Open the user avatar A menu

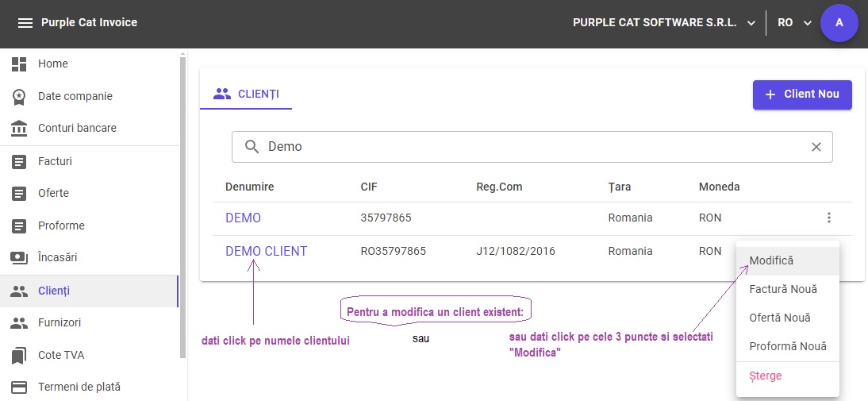[x=839, y=23]
